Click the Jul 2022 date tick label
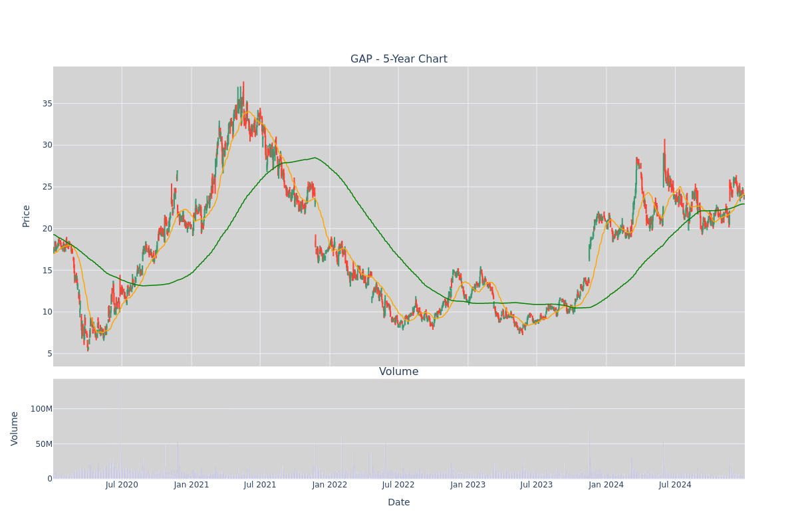The image size is (798, 532). [x=398, y=485]
